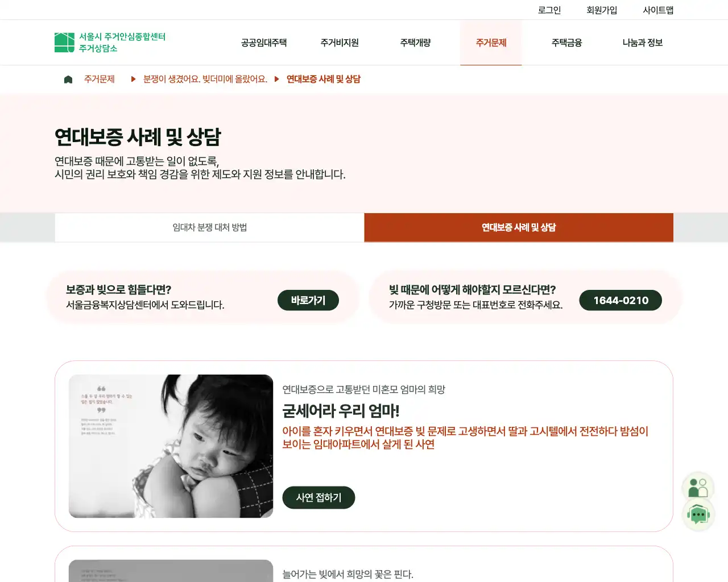Open the 주택금융 menu

click(x=566, y=43)
